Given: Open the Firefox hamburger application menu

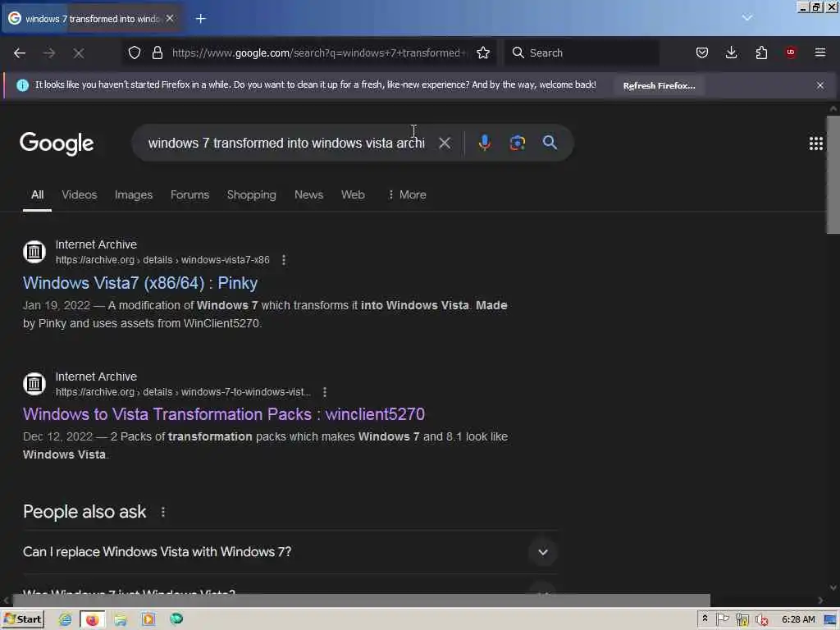Looking at the screenshot, I should pyautogui.click(x=820, y=52).
